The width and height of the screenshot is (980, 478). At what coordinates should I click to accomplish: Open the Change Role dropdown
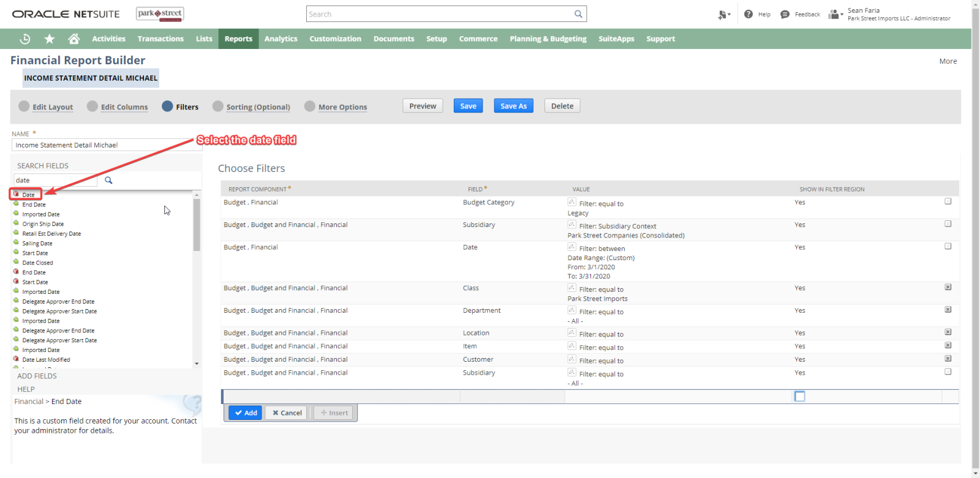(x=836, y=14)
